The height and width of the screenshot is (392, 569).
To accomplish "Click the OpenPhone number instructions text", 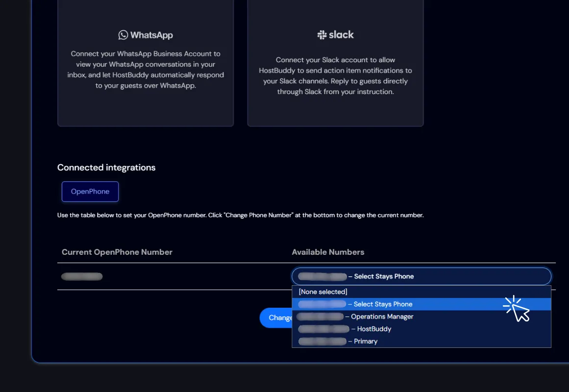I will [x=240, y=215].
